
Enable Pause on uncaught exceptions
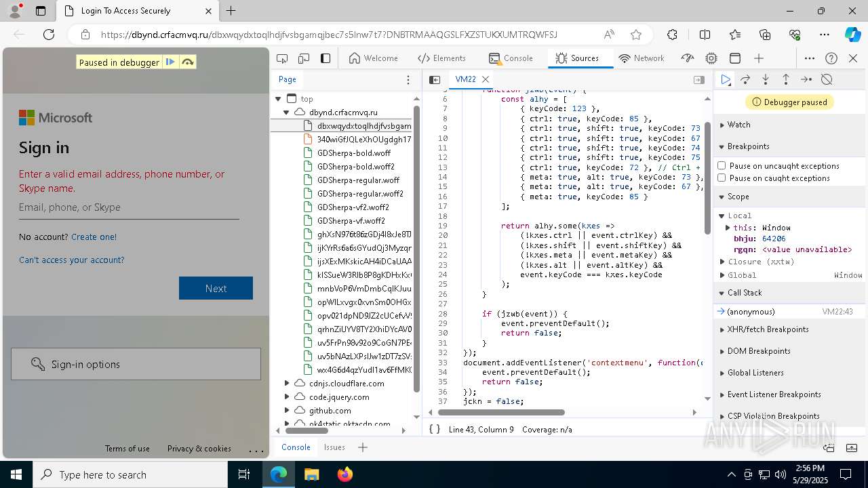(x=722, y=165)
